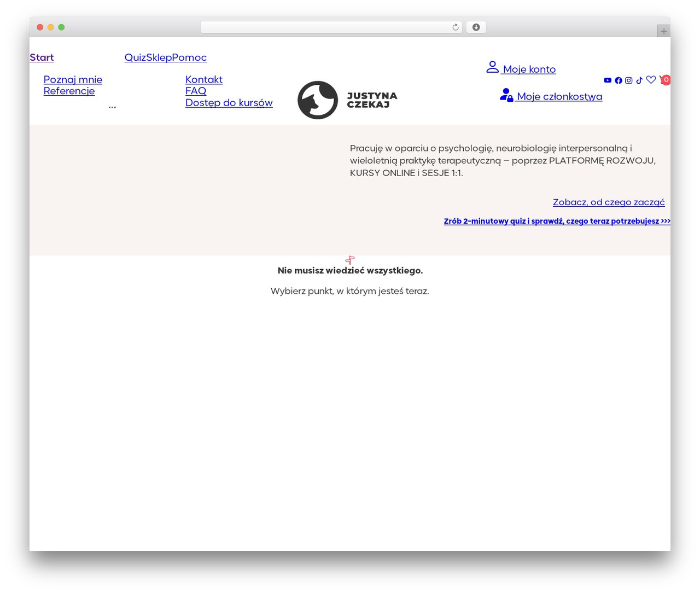Open the Instagram social icon
The width and height of the screenshot is (700, 593).
(x=629, y=80)
